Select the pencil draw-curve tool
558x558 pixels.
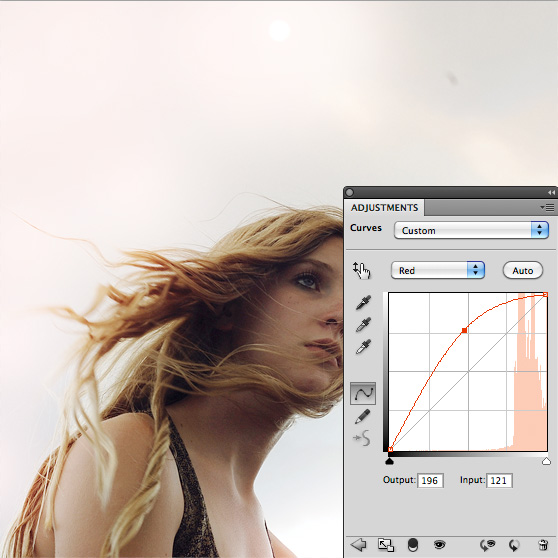tap(363, 416)
